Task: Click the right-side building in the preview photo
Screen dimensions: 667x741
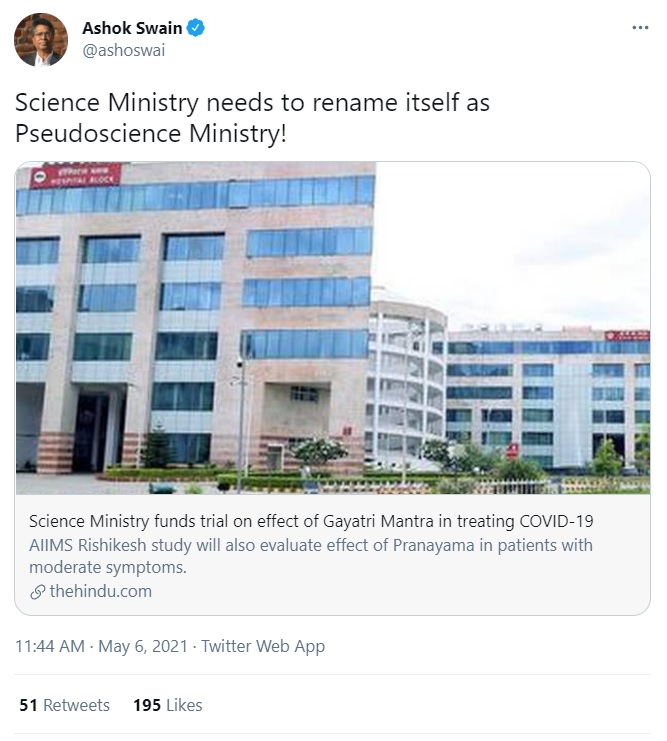Action: tap(545, 395)
